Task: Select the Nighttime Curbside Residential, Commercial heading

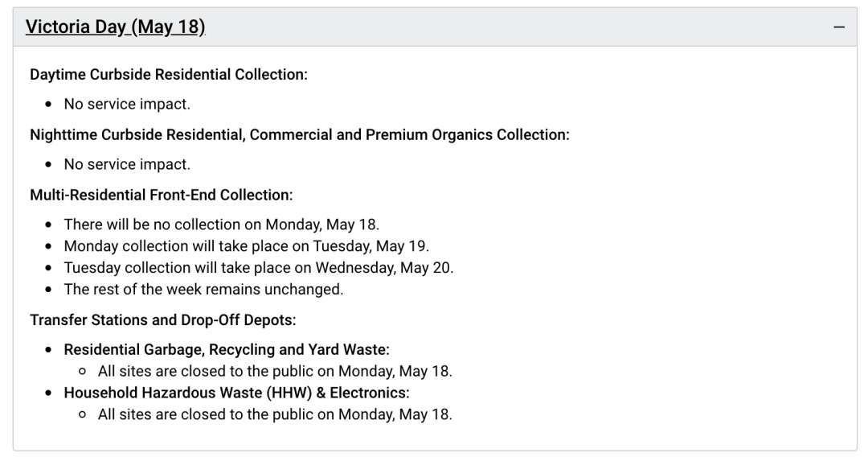Action: click(300, 134)
